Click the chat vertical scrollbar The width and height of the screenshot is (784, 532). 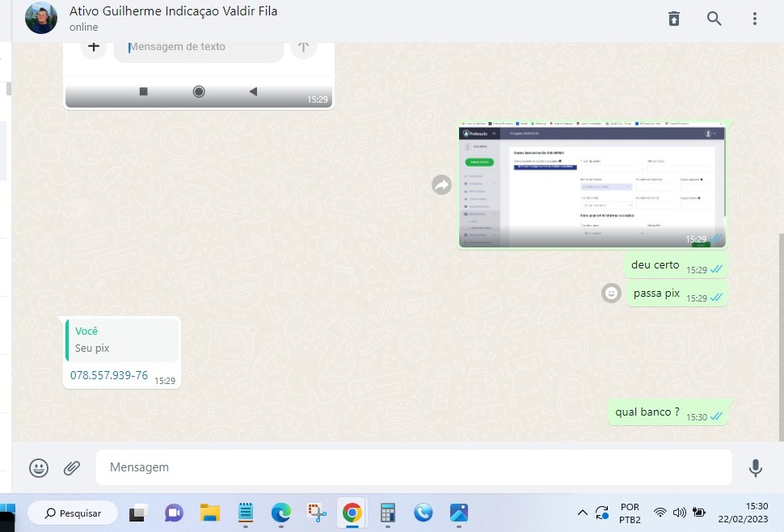(x=780, y=340)
